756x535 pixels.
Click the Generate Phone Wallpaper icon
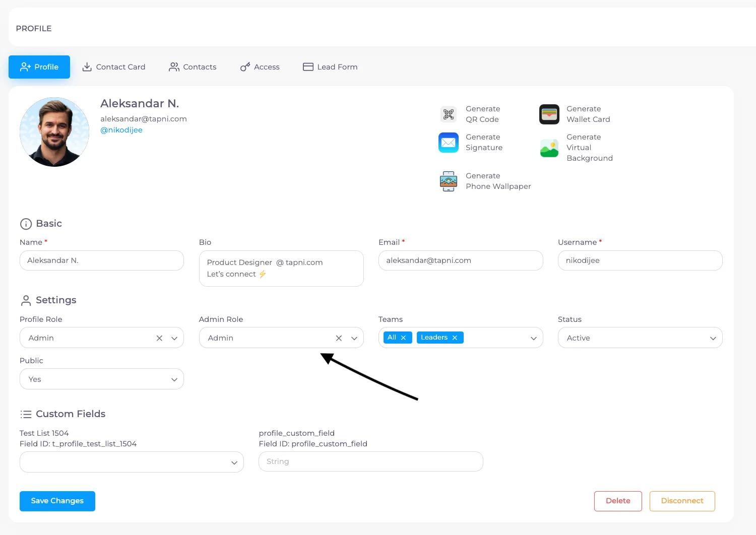[449, 181]
